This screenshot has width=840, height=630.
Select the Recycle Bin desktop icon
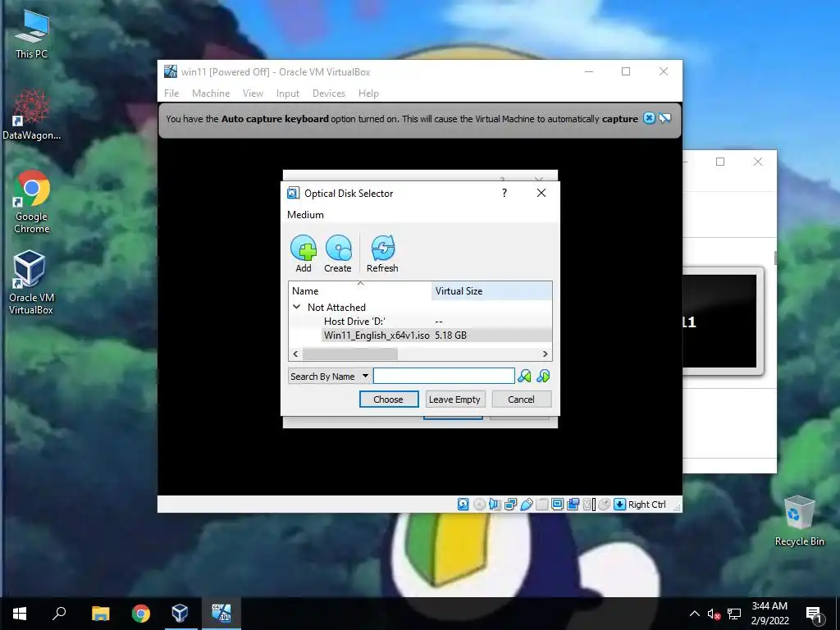(x=799, y=521)
